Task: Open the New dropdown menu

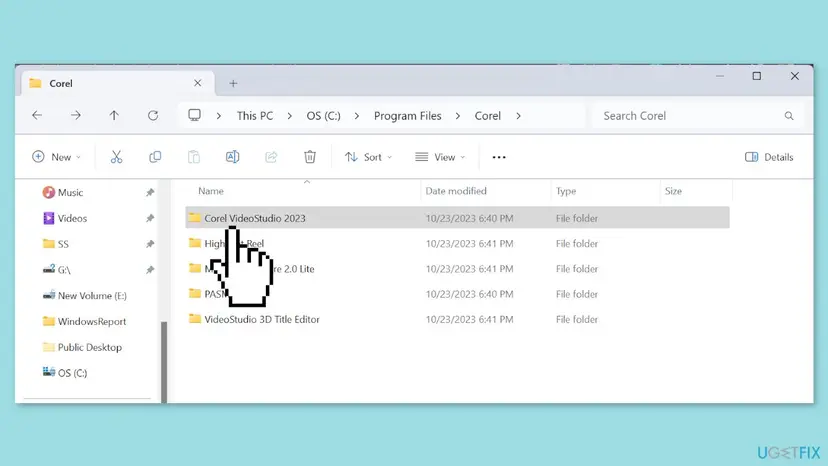Action: coord(57,157)
